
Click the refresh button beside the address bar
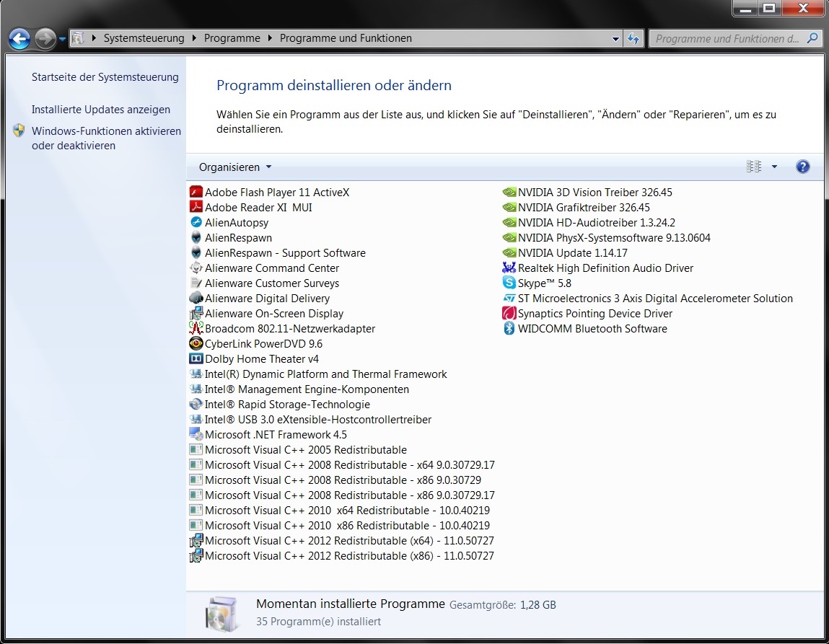[x=633, y=38]
